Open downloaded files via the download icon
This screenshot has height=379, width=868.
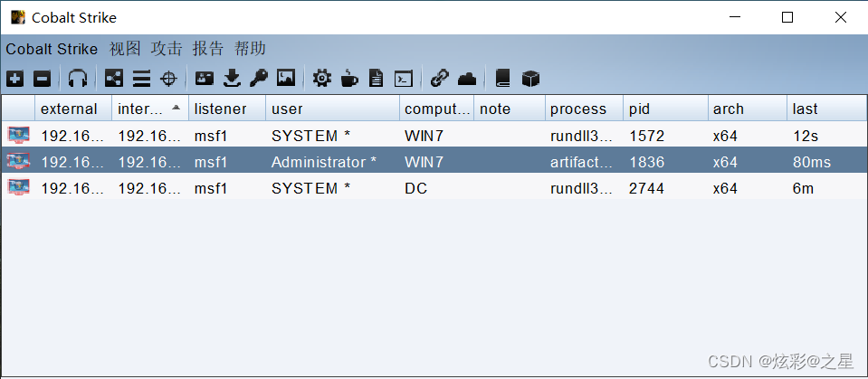[x=232, y=79]
